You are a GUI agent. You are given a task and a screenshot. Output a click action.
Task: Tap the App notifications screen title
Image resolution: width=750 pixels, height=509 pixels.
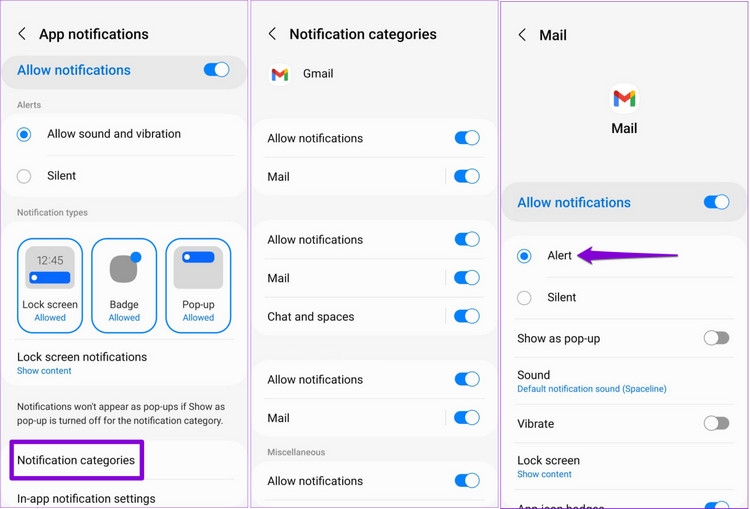point(94,34)
